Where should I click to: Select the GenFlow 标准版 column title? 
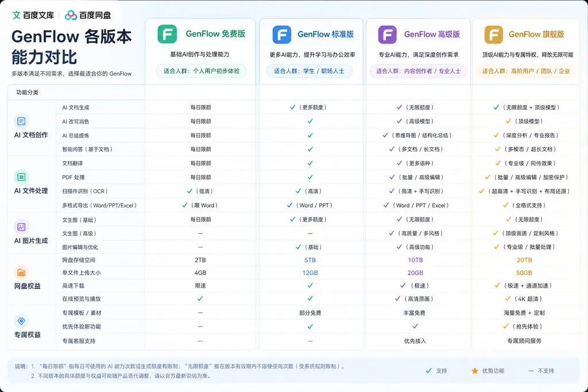pyautogui.click(x=326, y=34)
